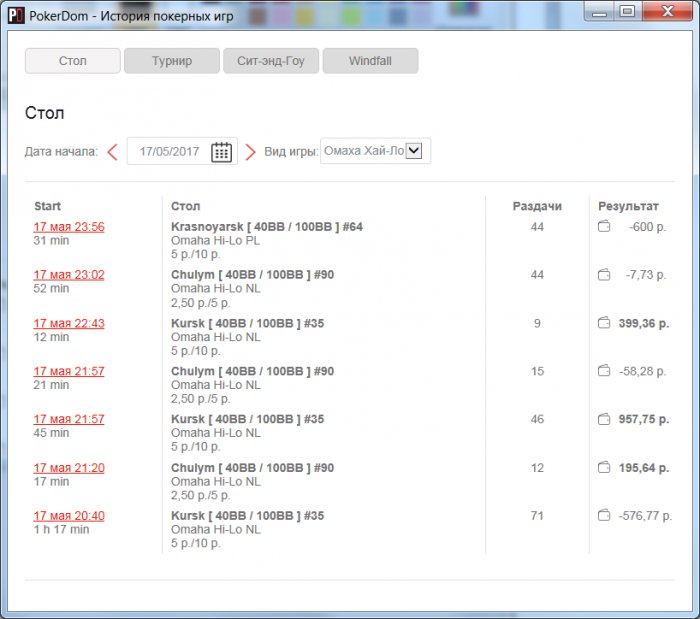This screenshot has width=700, height=619.
Task: Click wallet icon next to 195,64 р.
Action: [x=604, y=467]
